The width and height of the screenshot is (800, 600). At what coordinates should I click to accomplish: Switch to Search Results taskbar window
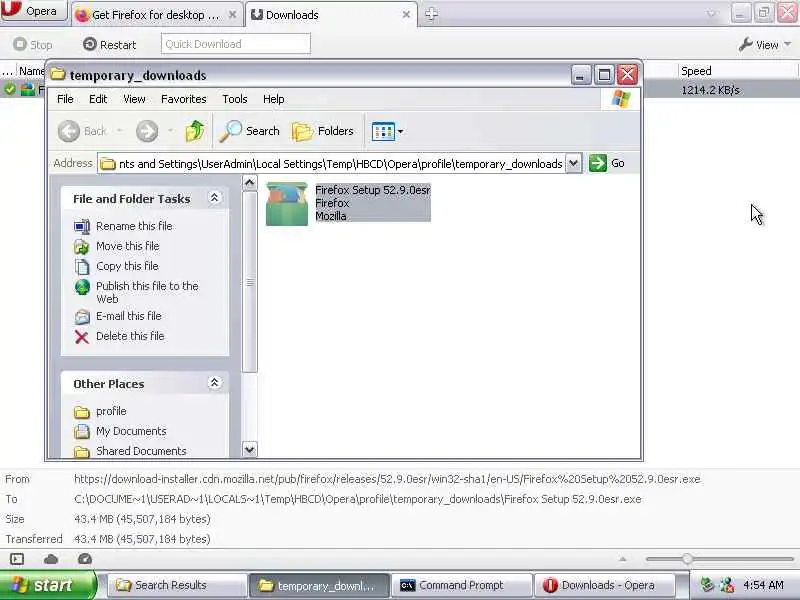[x=178, y=585]
